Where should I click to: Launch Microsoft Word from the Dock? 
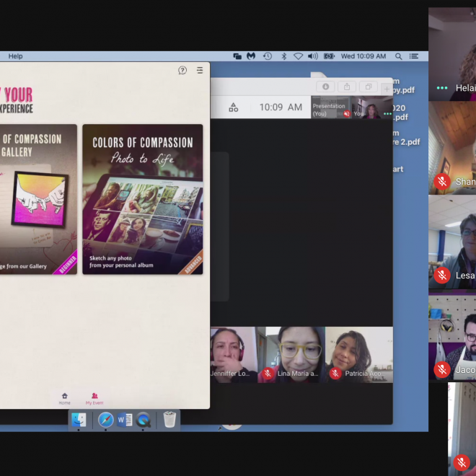tap(124, 420)
